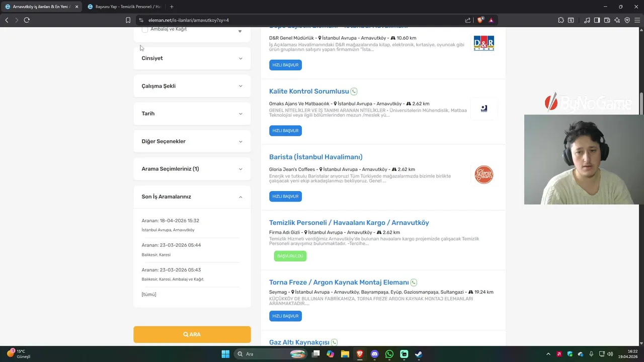Image resolution: width=644 pixels, height=362 pixels.
Task: Open Discord from the taskbar
Action: (x=374, y=354)
